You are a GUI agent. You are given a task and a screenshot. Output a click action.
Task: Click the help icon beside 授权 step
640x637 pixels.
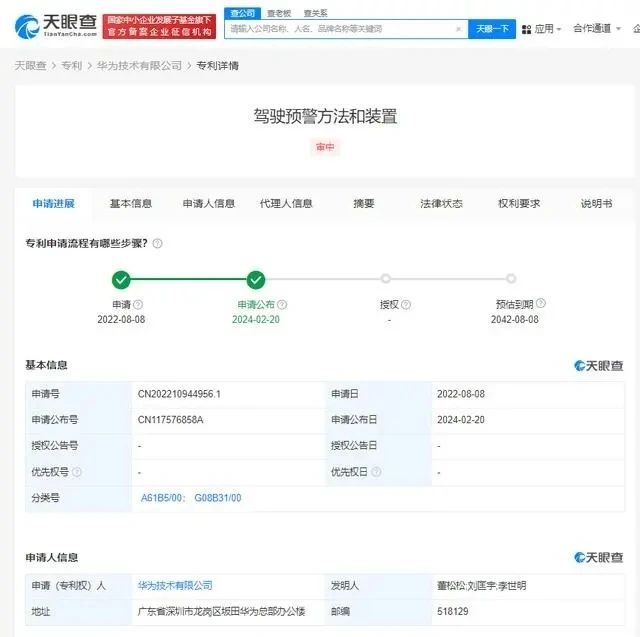point(406,304)
